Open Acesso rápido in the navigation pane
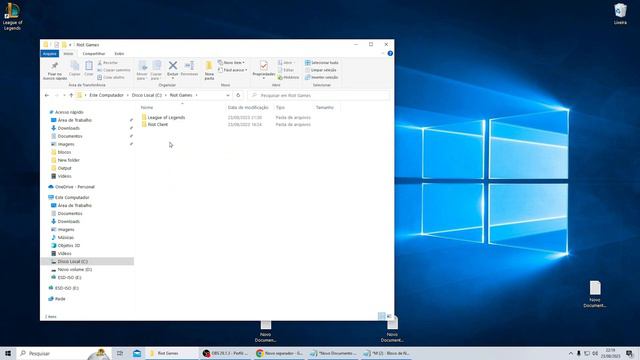The image size is (640, 360). point(69,112)
